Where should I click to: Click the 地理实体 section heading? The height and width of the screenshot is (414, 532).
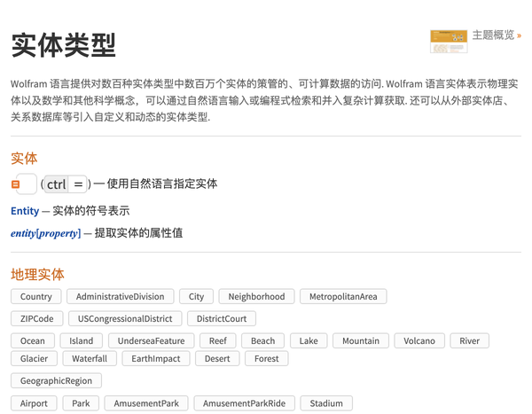37,274
